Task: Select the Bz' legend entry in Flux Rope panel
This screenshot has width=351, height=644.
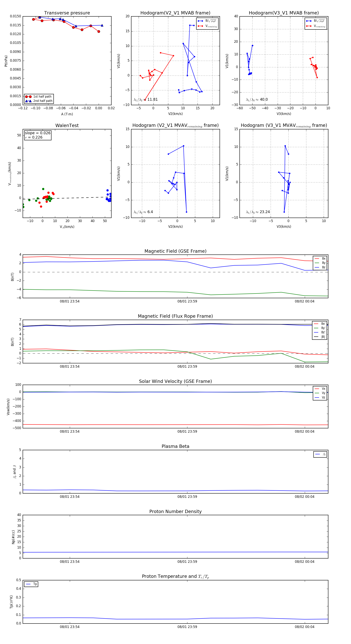Action: (x=320, y=333)
